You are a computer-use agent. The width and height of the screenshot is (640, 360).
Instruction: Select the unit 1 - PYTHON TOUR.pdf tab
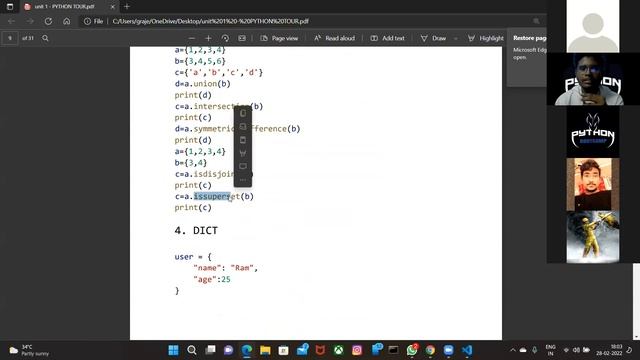click(x=64, y=7)
